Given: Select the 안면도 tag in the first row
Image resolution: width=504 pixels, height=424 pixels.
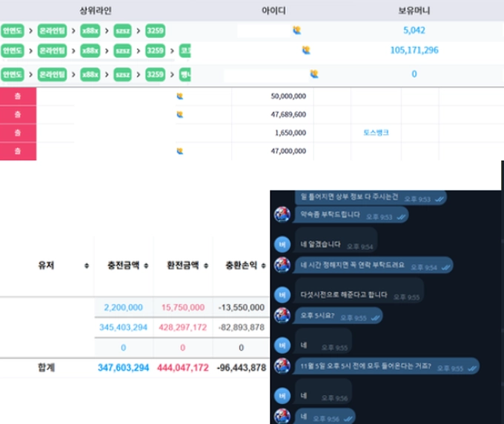Looking at the screenshot, I should [x=13, y=31].
